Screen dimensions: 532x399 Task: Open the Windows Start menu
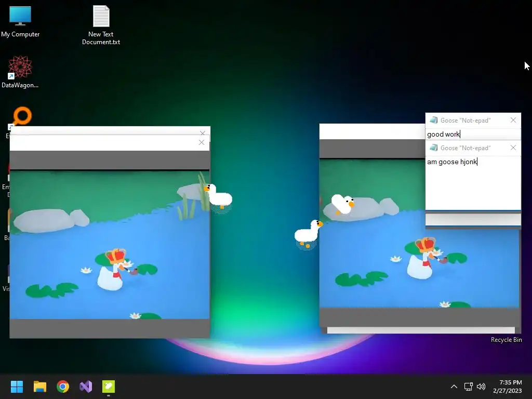tap(17, 387)
